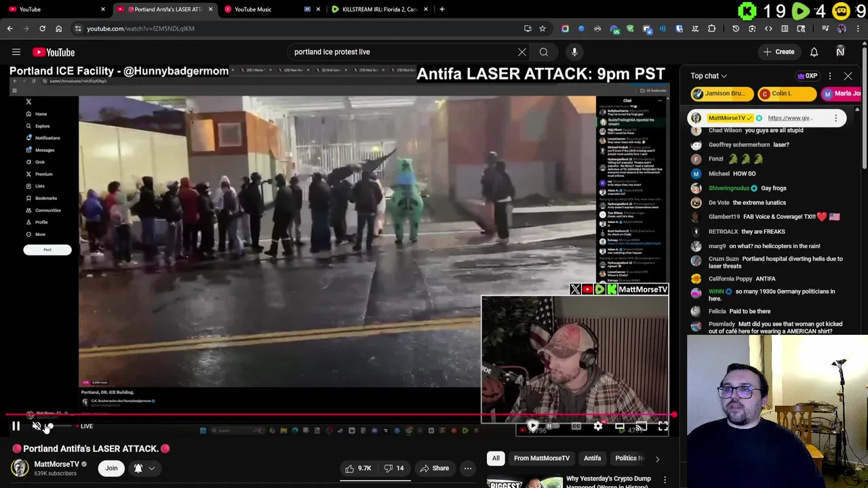868x488 pixels.
Task: Toggle closed captions in player
Action: point(576,426)
